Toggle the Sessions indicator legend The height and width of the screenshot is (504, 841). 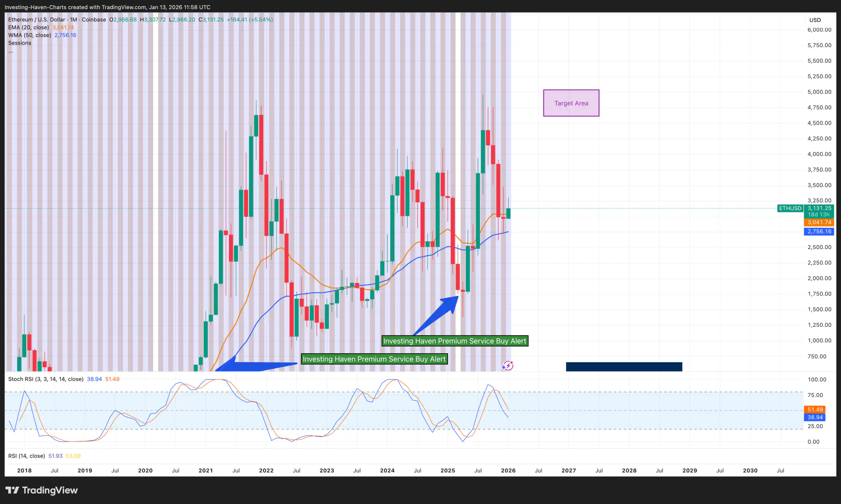click(x=19, y=43)
